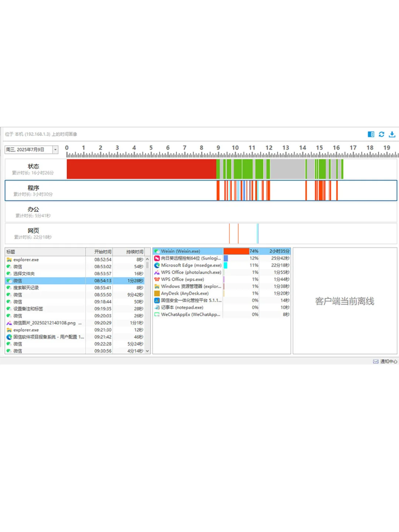This screenshot has height=532, width=399.
Task: Click the WPS Office photolaunch.exe icon
Action: tap(157, 272)
